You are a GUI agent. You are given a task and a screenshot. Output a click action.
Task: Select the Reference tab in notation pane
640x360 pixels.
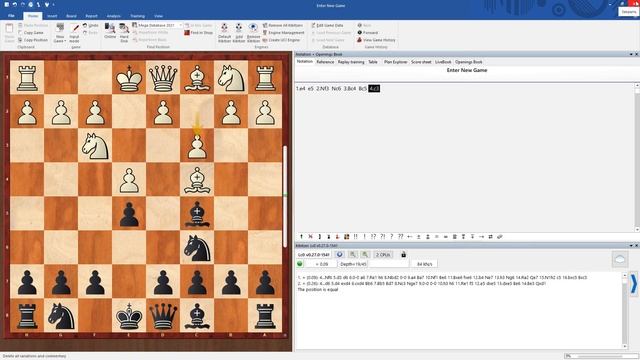point(325,62)
